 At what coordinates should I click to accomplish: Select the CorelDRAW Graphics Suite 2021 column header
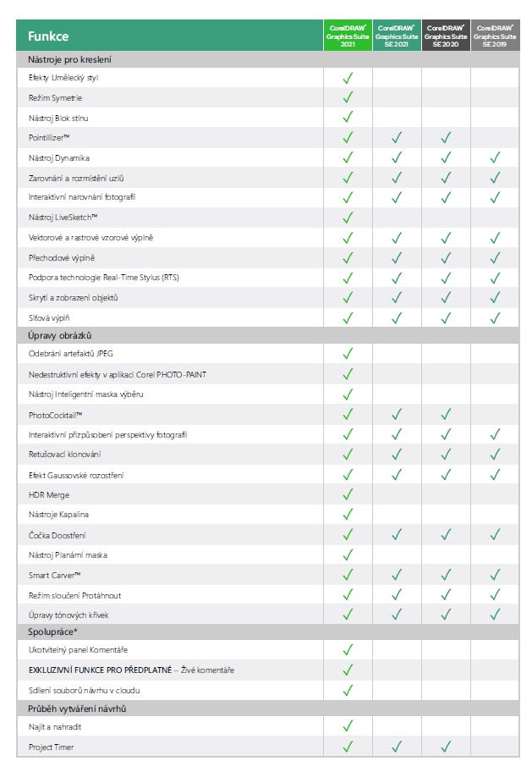pyautogui.click(x=347, y=36)
